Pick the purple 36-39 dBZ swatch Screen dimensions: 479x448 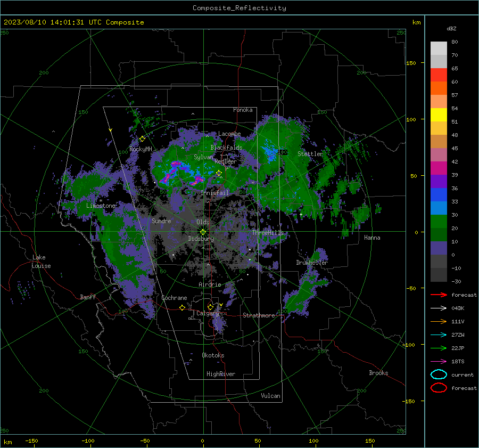tap(439, 181)
